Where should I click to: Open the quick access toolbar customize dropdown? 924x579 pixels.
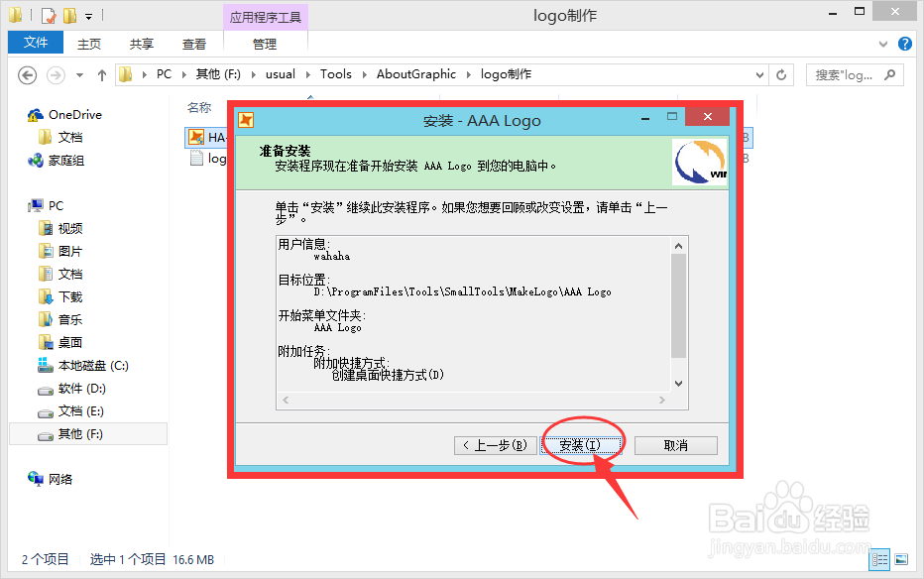pyautogui.click(x=88, y=17)
